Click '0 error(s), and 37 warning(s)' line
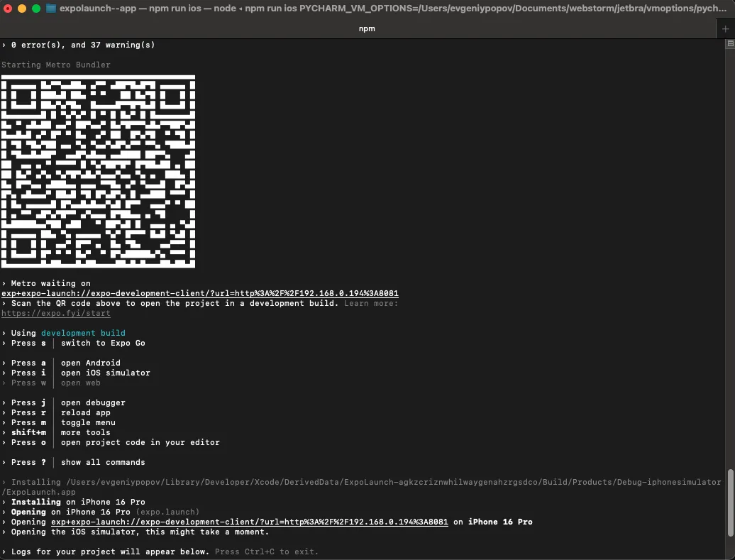Image resolution: width=735 pixels, height=560 pixels. tap(83, 45)
